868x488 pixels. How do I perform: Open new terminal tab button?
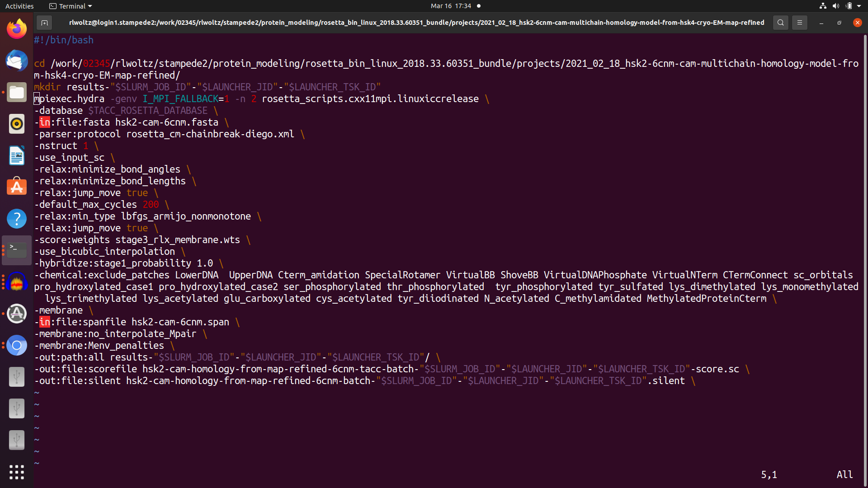pyautogui.click(x=44, y=23)
